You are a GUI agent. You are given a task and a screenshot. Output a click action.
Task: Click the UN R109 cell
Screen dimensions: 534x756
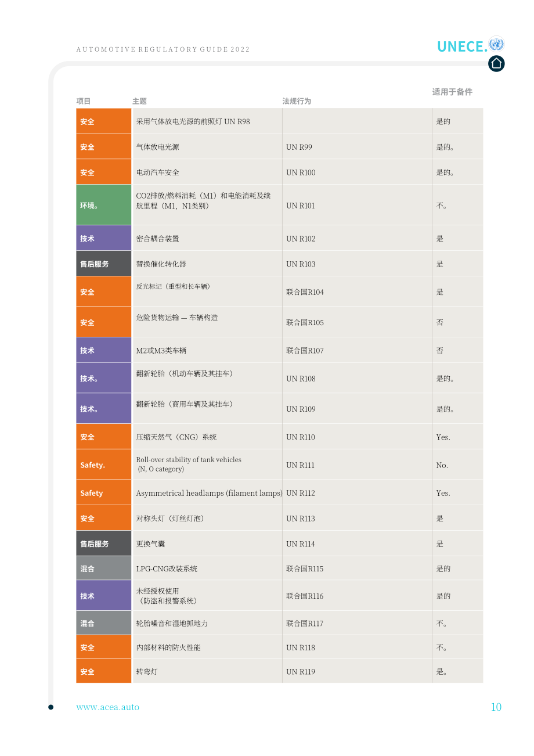[357, 408]
